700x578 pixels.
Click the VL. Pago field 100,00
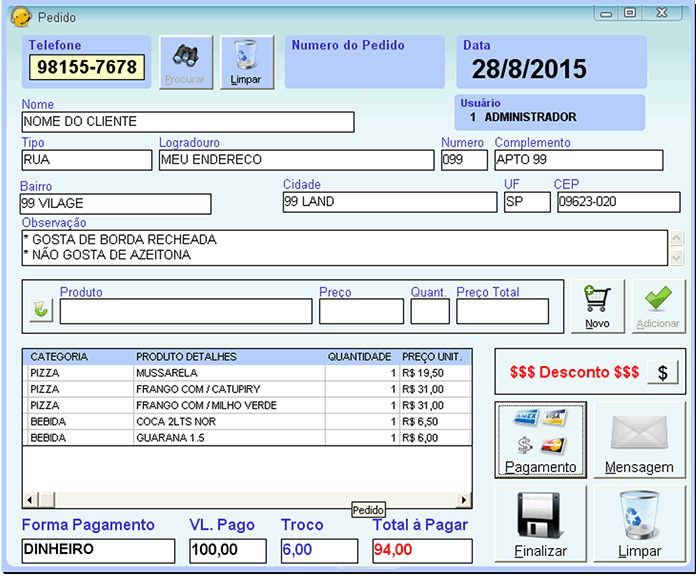[x=228, y=551]
